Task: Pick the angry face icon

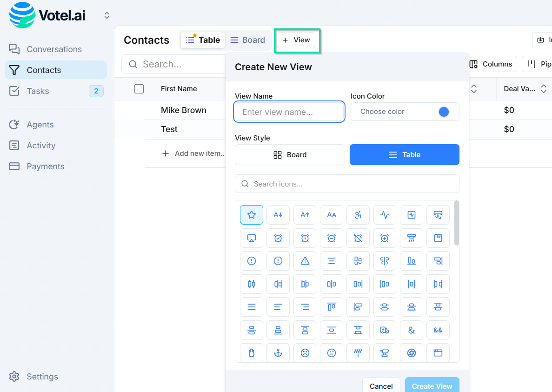Action: click(x=305, y=353)
